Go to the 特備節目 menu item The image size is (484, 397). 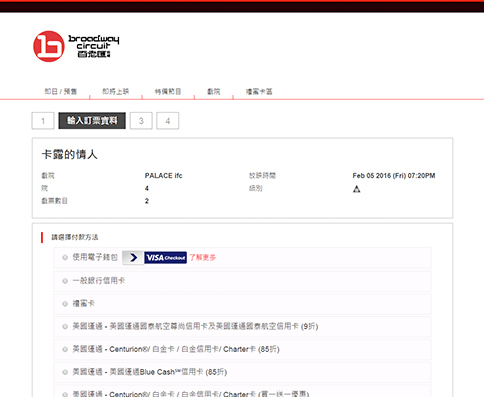point(168,91)
